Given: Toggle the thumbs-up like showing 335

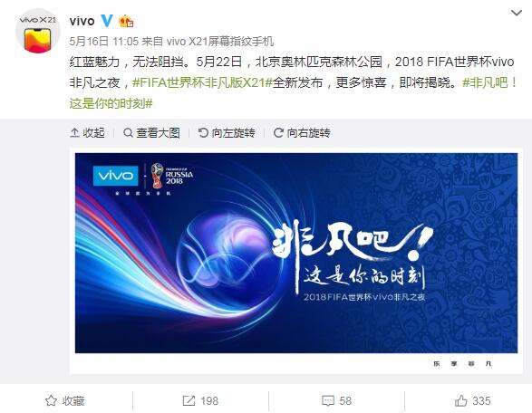Looking at the screenshot, I should [472, 401].
